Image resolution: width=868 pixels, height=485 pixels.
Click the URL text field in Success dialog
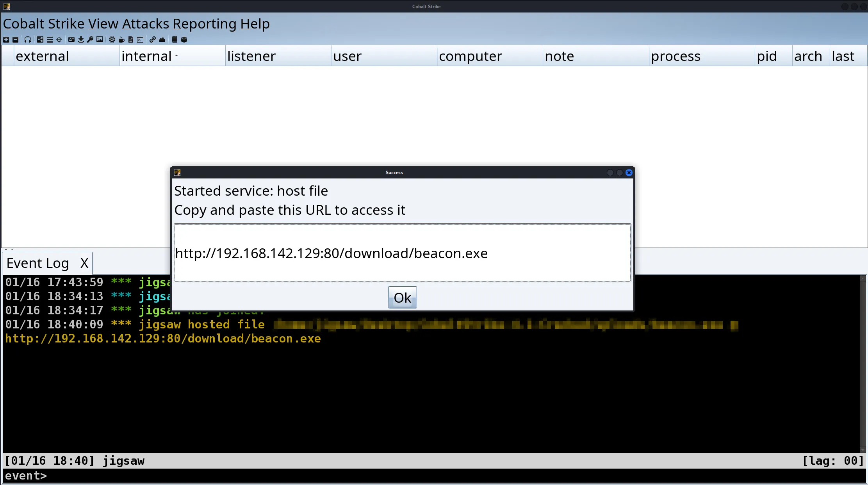click(402, 253)
